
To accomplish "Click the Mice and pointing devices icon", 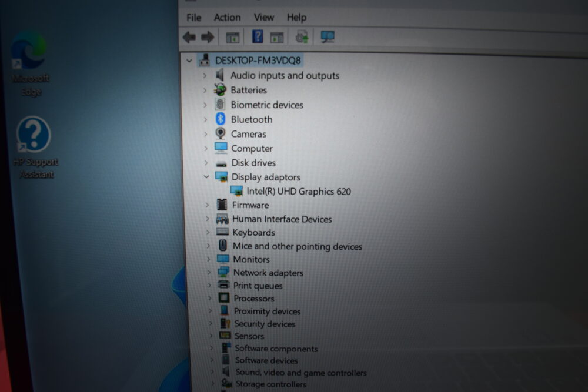I will [x=223, y=246].
